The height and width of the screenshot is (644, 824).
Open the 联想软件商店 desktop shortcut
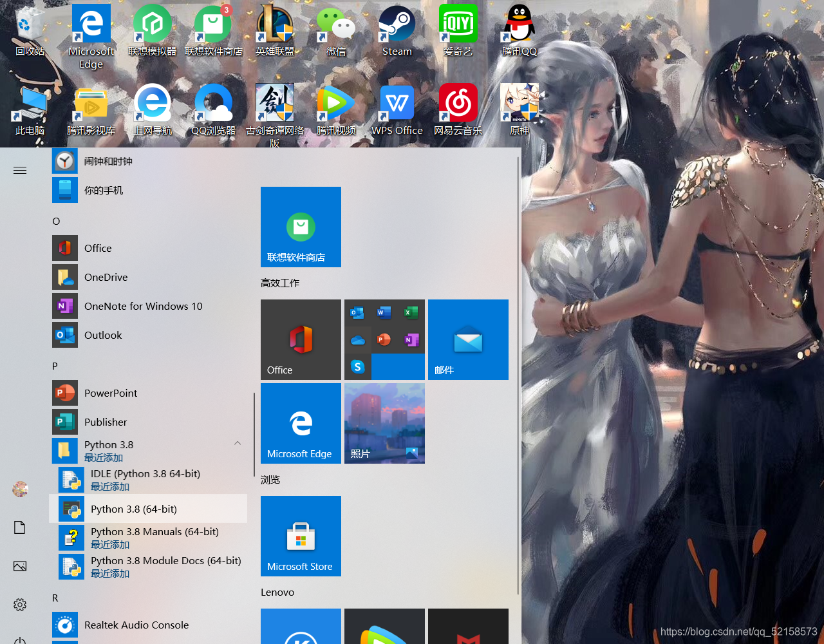coord(214,32)
